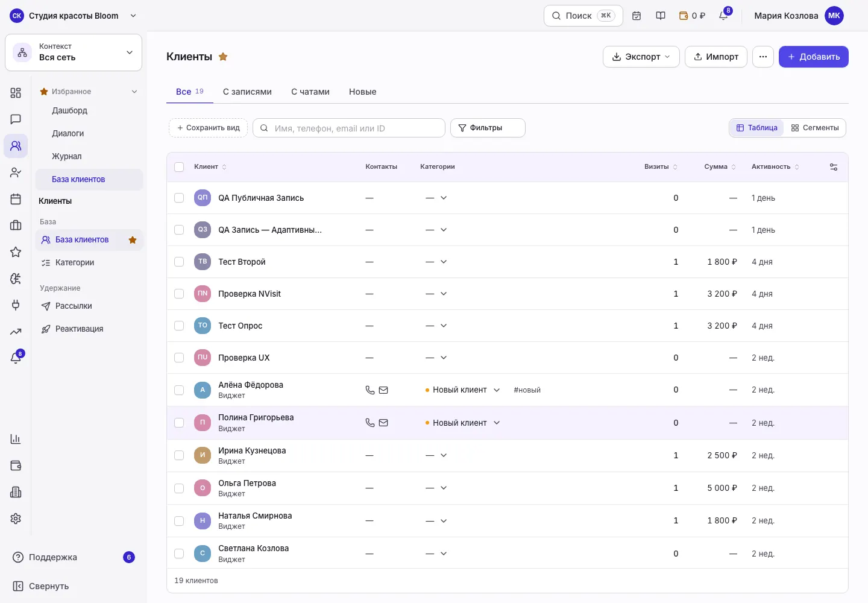Open the Фильтры button
The width and height of the screenshot is (868, 603).
488,128
